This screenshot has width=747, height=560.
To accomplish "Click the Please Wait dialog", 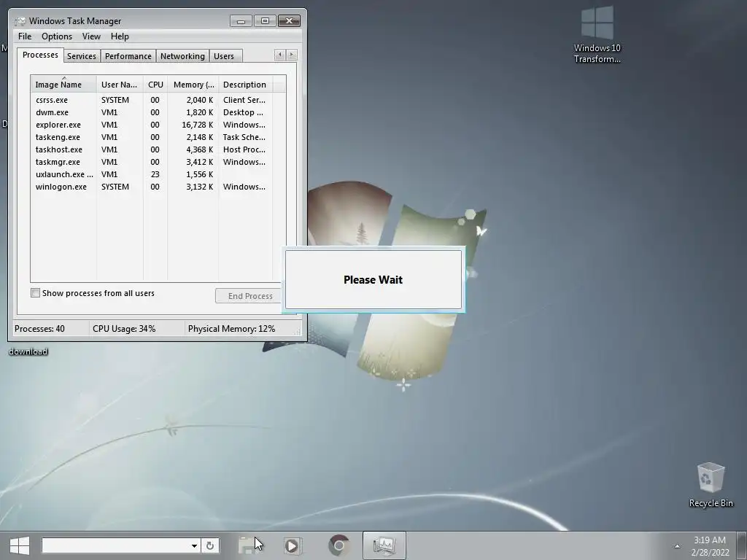I will coord(373,279).
